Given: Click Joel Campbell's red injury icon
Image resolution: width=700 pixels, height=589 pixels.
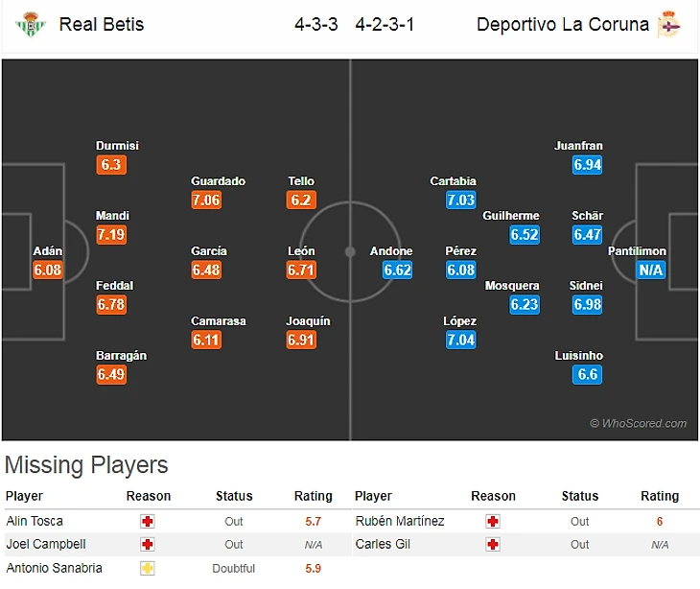Looking at the screenshot, I should click(x=148, y=544).
